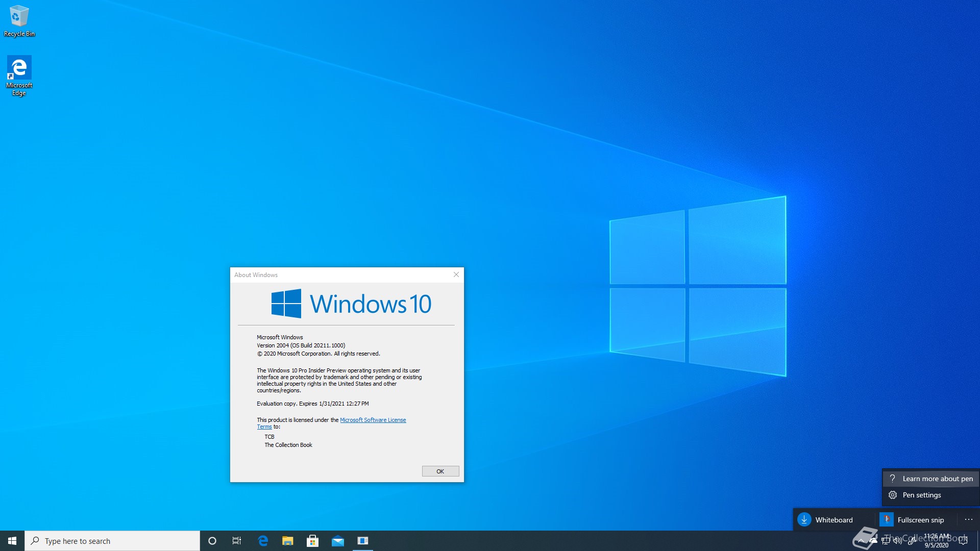Open the volume speaker tray icon

[x=898, y=541]
